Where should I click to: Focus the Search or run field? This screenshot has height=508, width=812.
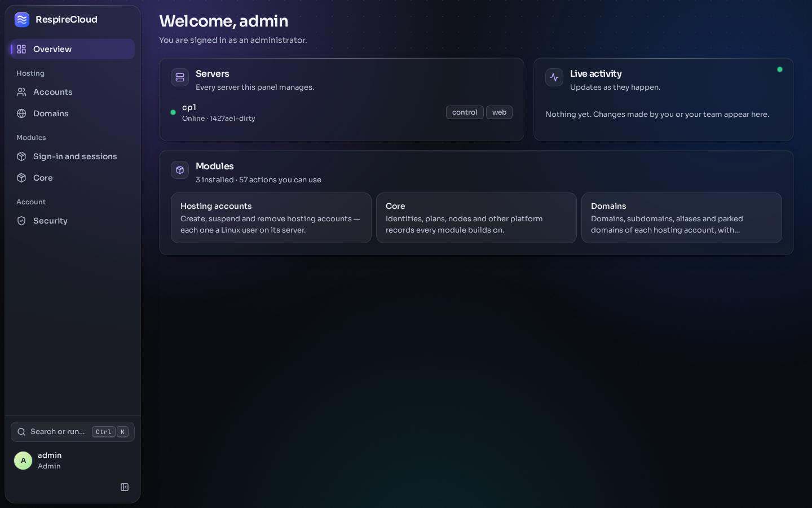[x=73, y=432]
